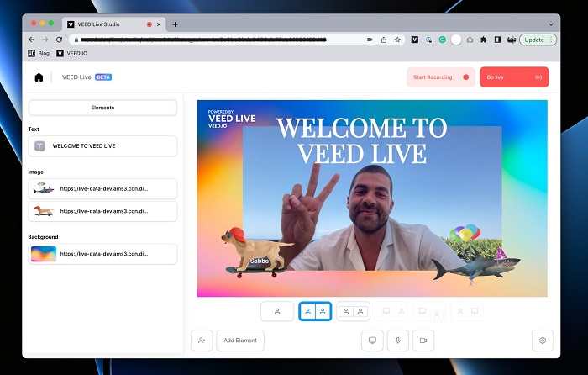
Task: Choose the person plus screen layout
Action: coord(467,311)
